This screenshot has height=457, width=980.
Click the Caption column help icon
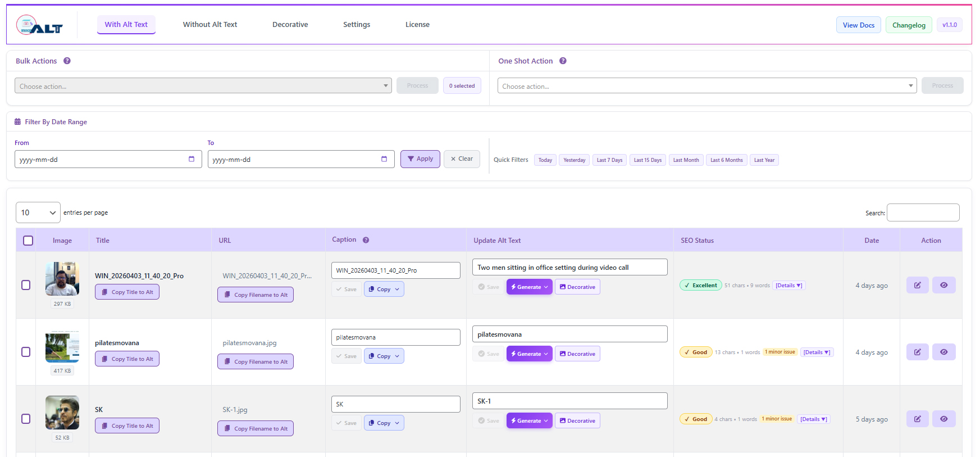(x=366, y=240)
